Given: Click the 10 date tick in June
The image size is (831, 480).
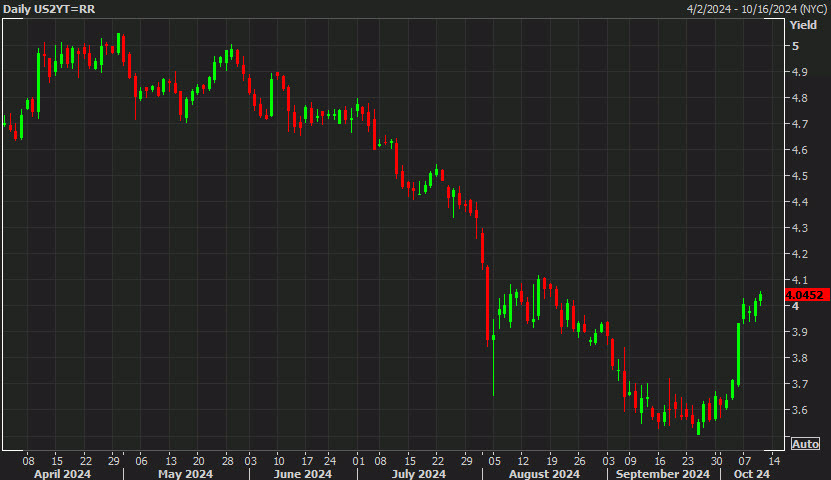Looking at the screenshot, I should (x=279, y=460).
